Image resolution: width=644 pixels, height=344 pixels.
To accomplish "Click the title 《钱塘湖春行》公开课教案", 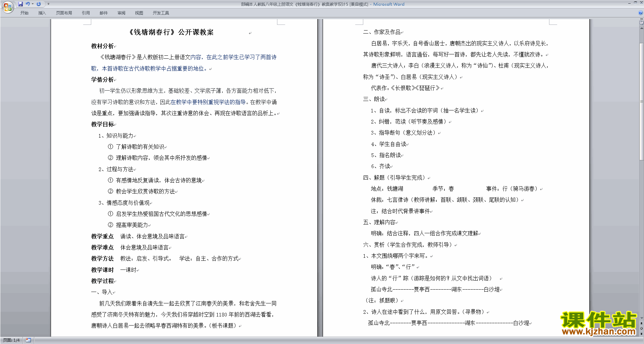I will point(171,32).
